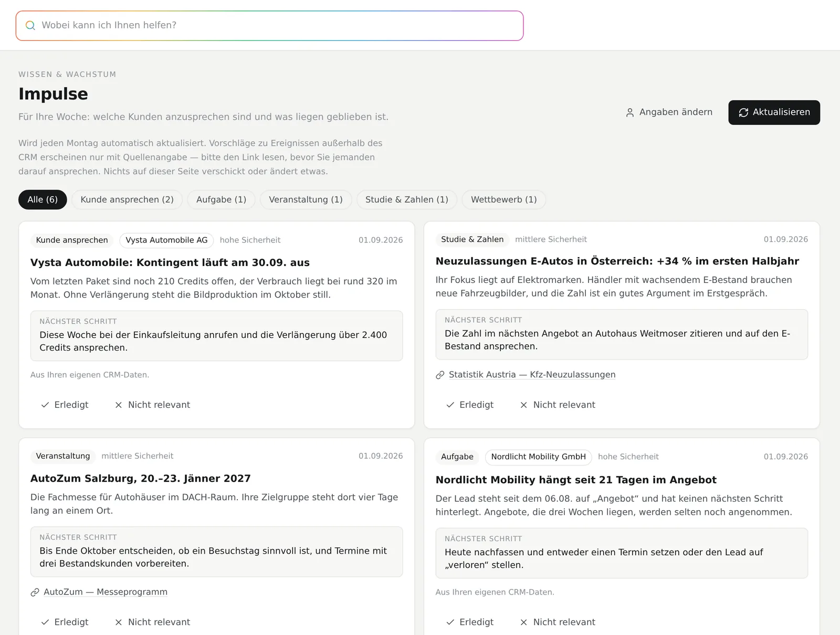Viewport: 840px width, 635px height.
Task: Click the Aktualisieren button
Action: [x=774, y=112]
